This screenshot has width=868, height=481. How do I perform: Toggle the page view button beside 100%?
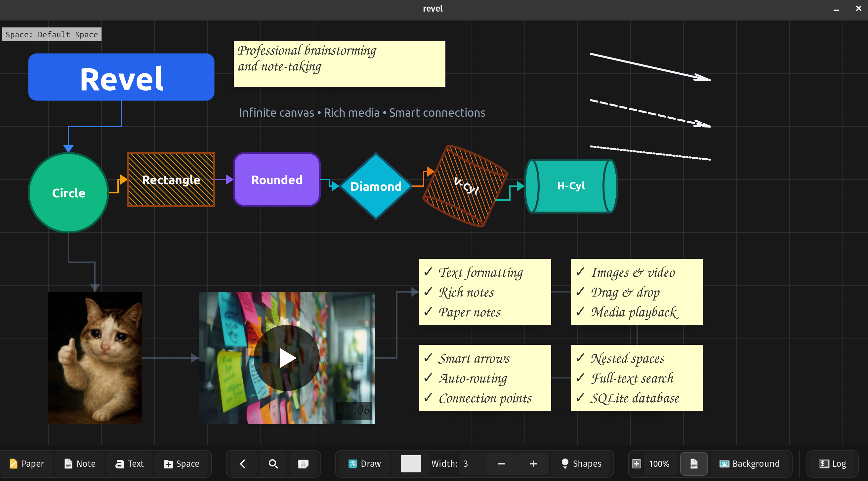693,464
